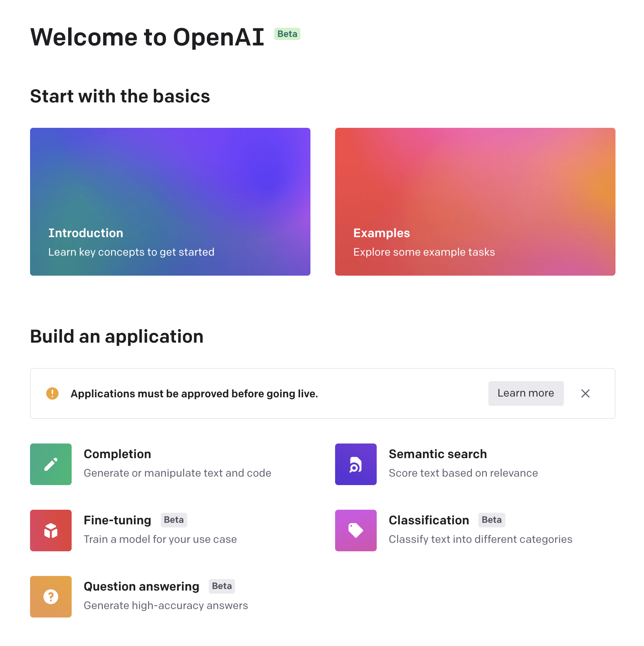Click 'Score text based on relevance' description
This screenshot has height=646, width=644.
click(463, 473)
